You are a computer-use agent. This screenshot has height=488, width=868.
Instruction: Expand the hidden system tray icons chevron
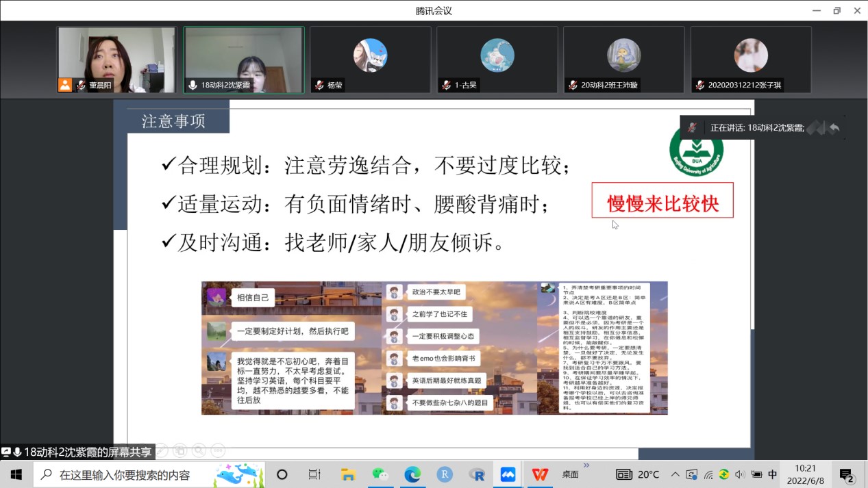(x=675, y=474)
